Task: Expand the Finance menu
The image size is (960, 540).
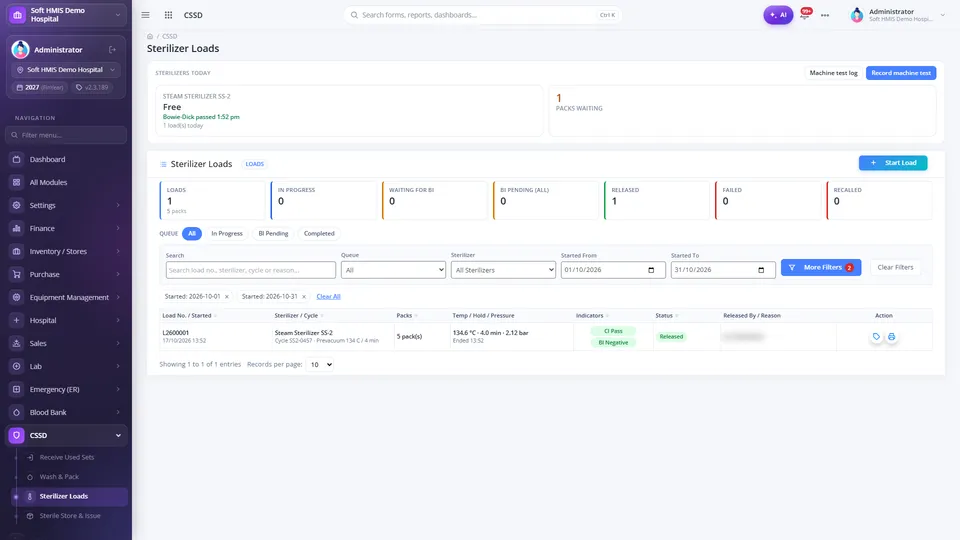Action: 66,228
